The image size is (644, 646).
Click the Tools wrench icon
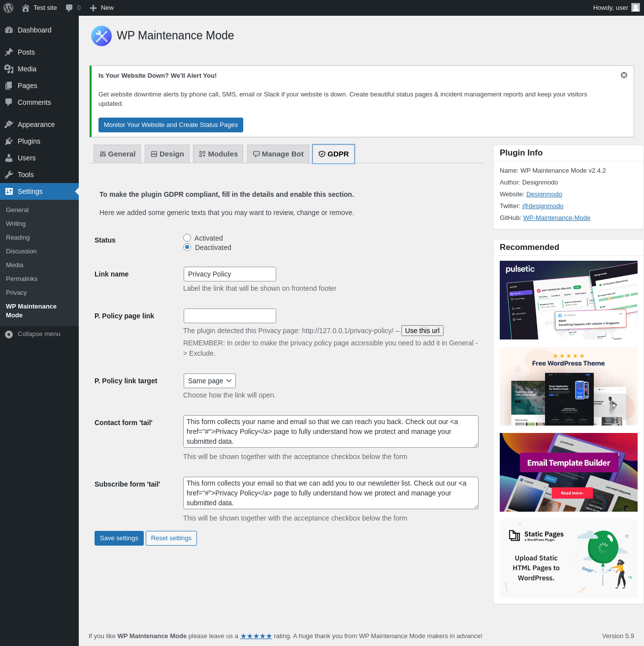pos(9,175)
